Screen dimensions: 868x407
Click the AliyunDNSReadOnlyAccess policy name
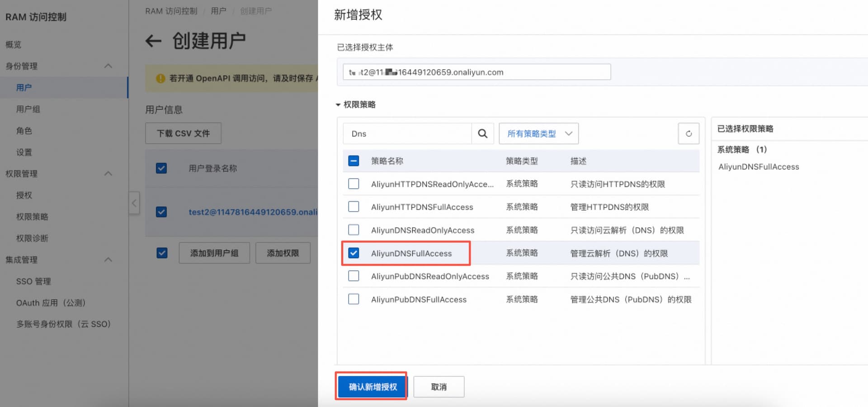coord(423,230)
